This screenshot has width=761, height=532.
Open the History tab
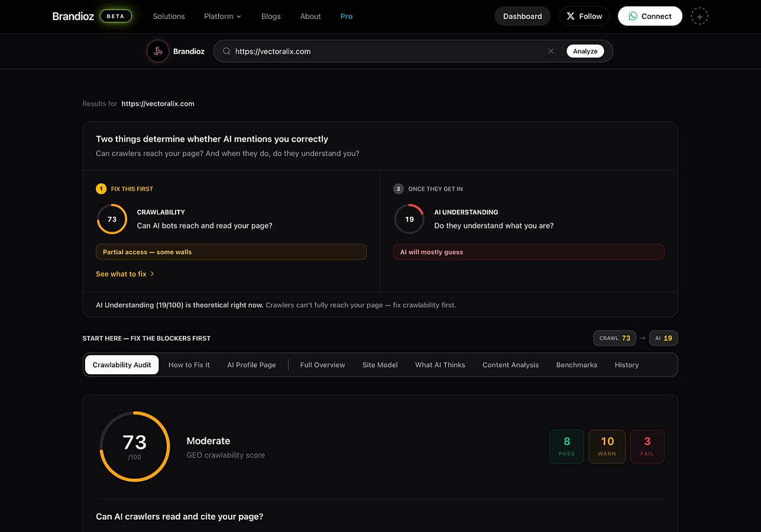626,365
